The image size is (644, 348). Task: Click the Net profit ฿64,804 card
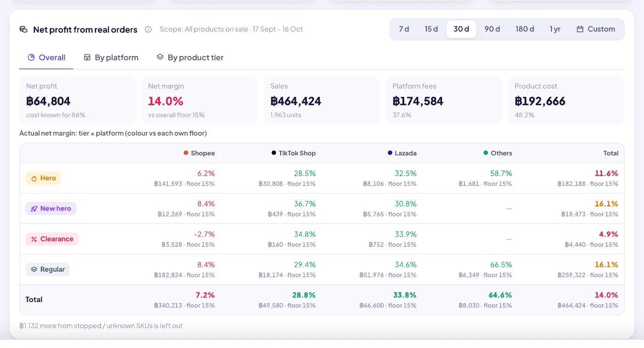point(78,100)
